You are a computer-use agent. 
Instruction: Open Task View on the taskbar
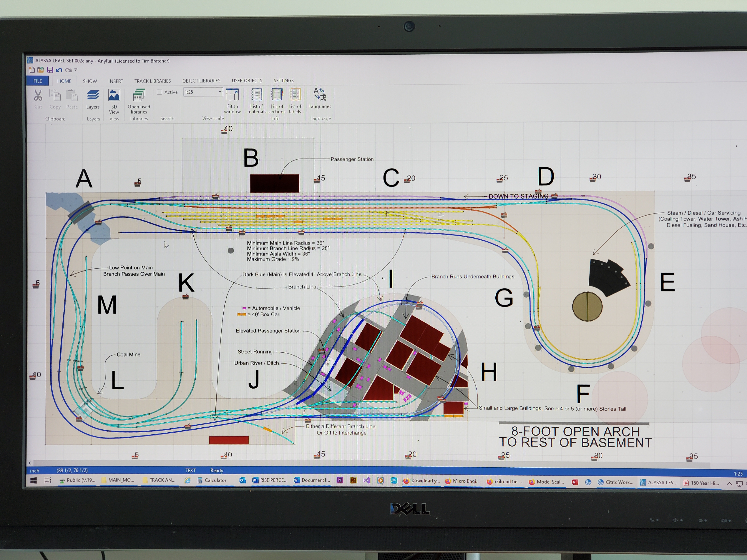pos(48,480)
